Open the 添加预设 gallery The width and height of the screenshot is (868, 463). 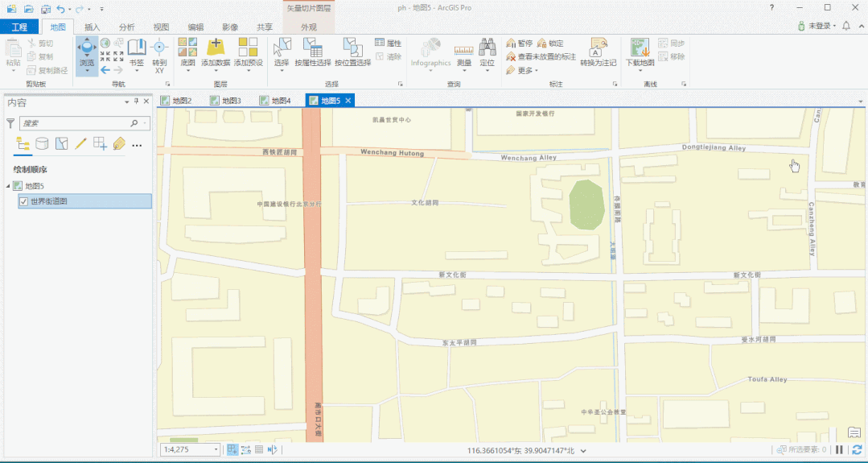click(x=248, y=54)
